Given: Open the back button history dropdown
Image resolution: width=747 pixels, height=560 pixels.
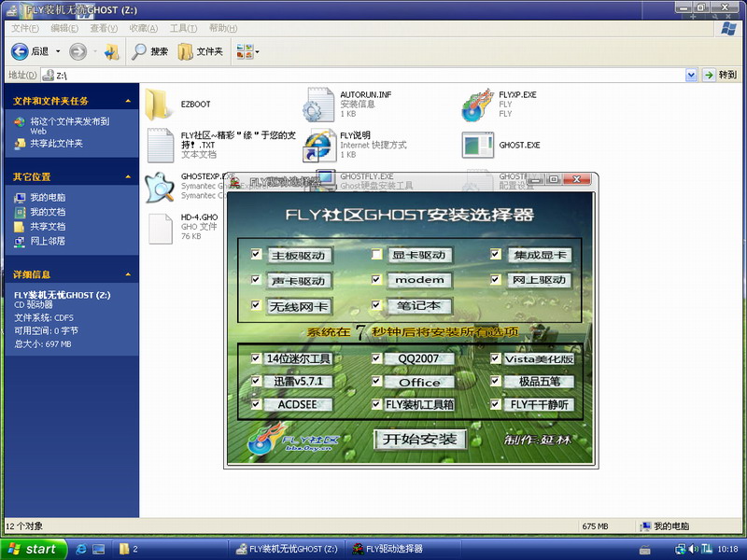Looking at the screenshot, I should pos(58,51).
